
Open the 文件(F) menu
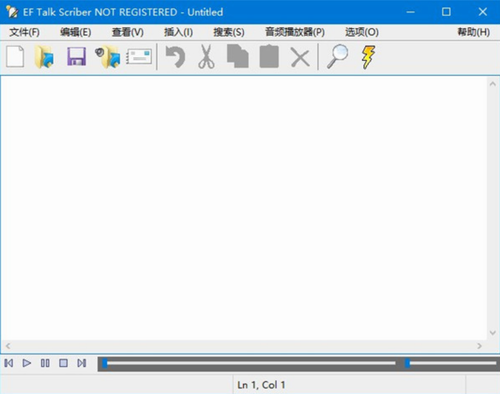(24, 32)
